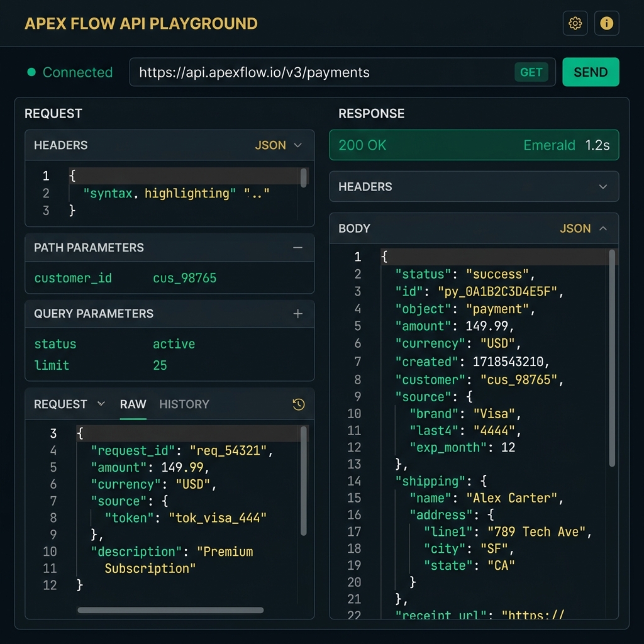The width and height of the screenshot is (644, 644).
Task: Click the "receipt_url" response line
Action: pyautogui.click(x=480, y=615)
